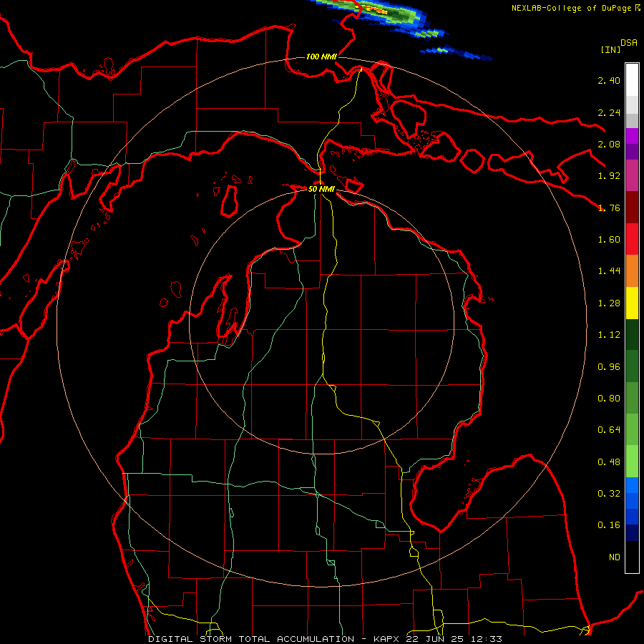Select the 2.24 legend value

pos(609,112)
